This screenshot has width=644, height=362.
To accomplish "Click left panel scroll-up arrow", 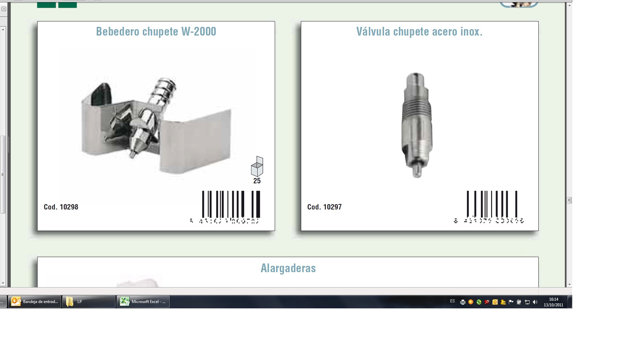I will (3, 29).
